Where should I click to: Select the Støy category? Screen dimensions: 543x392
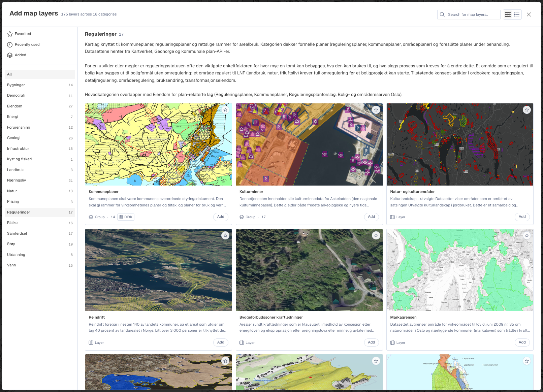(40, 244)
